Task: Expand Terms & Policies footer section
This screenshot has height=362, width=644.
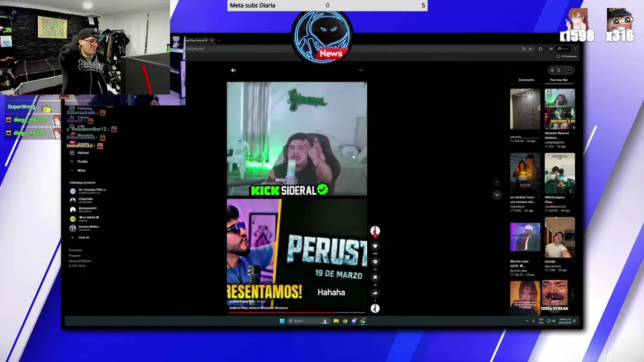Action: coord(80,261)
